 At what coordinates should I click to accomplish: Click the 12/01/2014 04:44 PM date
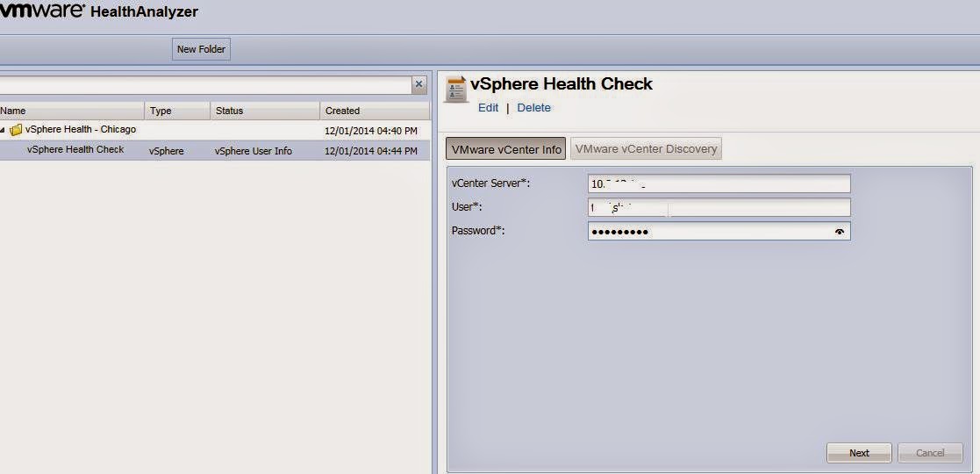(x=370, y=151)
